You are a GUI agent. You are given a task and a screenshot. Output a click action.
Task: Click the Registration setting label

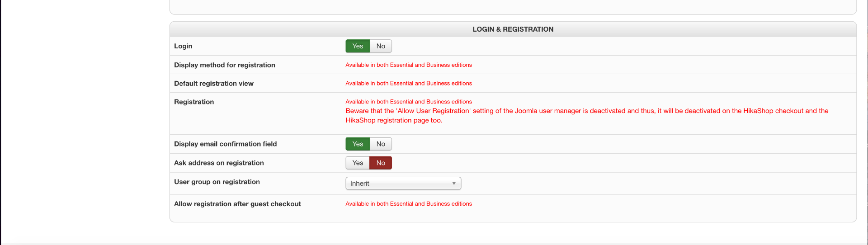pyautogui.click(x=194, y=102)
